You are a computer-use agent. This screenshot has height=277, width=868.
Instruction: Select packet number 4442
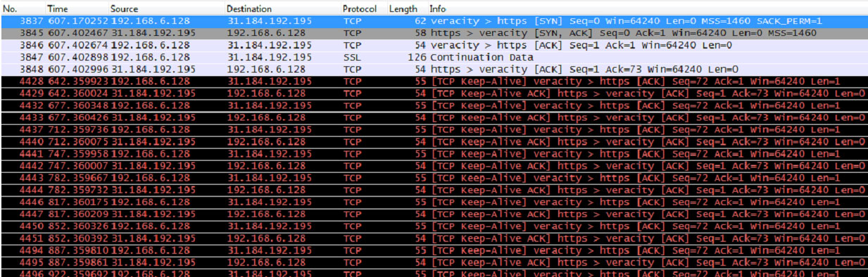click(434, 166)
